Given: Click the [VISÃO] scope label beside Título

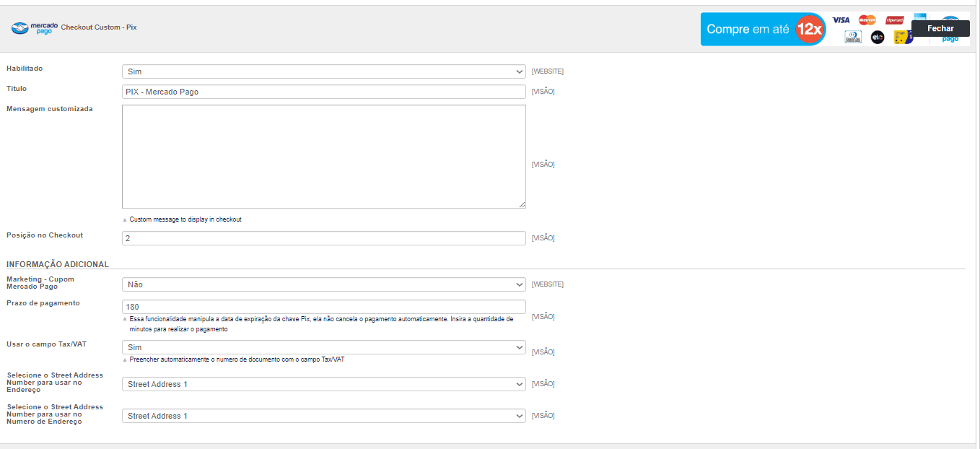Looking at the screenshot, I should tap(543, 92).
